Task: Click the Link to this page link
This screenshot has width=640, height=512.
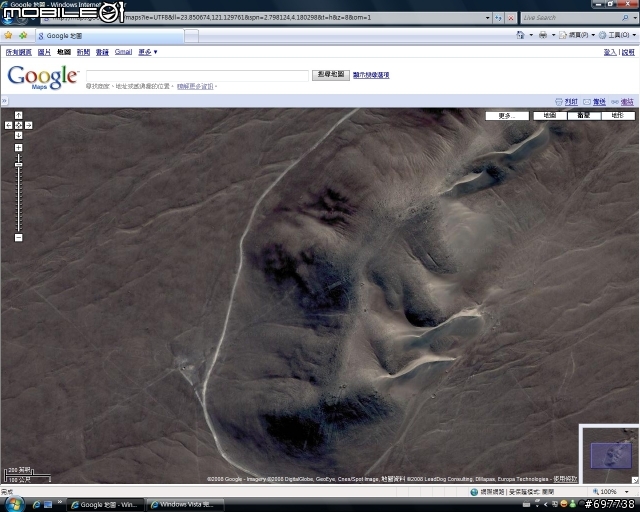Action: tap(622, 102)
